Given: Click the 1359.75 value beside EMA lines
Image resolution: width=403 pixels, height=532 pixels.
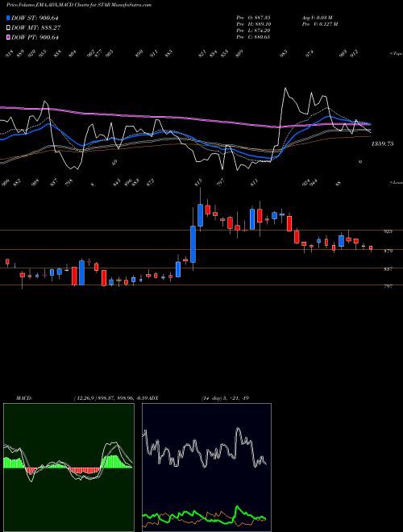Looking at the screenshot, I should pyautogui.click(x=382, y=143).
